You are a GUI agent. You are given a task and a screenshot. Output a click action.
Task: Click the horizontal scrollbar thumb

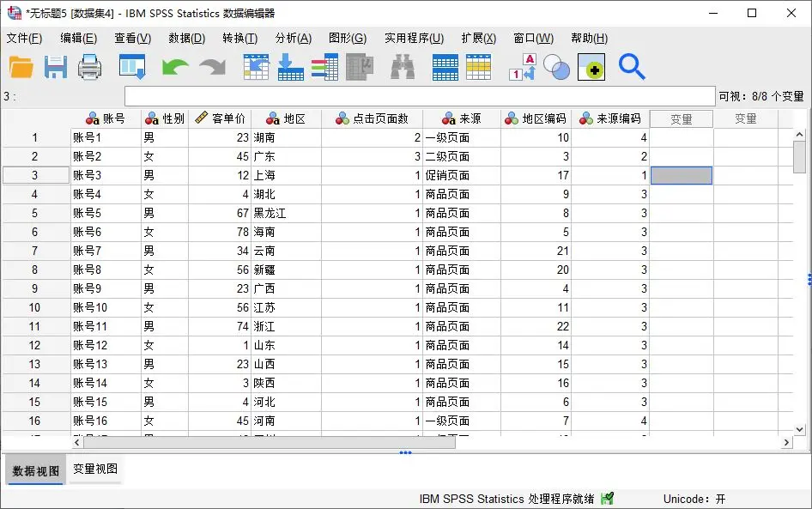[x=270, y=442]
